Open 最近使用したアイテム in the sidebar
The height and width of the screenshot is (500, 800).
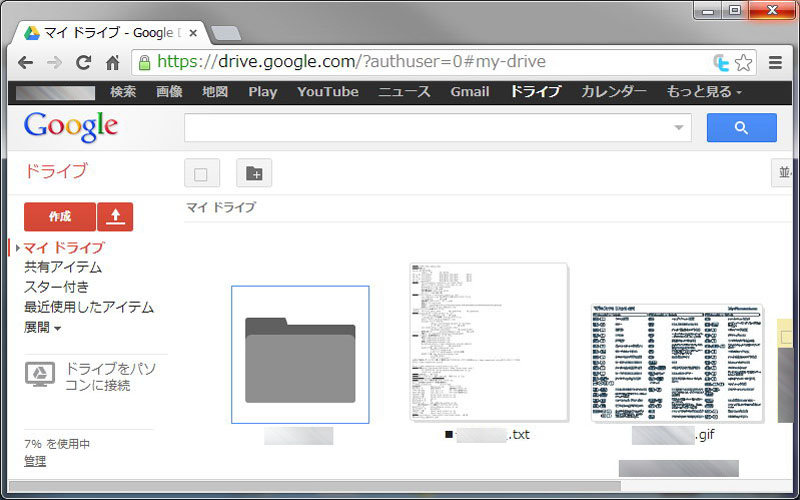click(89, 307)
